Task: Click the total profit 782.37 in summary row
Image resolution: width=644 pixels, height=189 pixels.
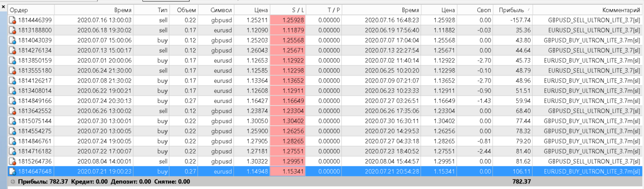Action: 522,181
